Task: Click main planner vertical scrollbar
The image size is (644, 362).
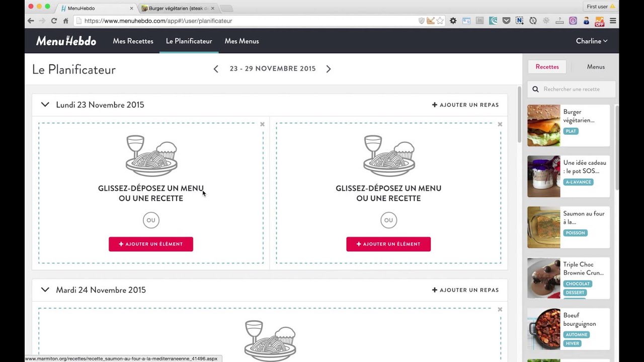Action: coord(520,116)
